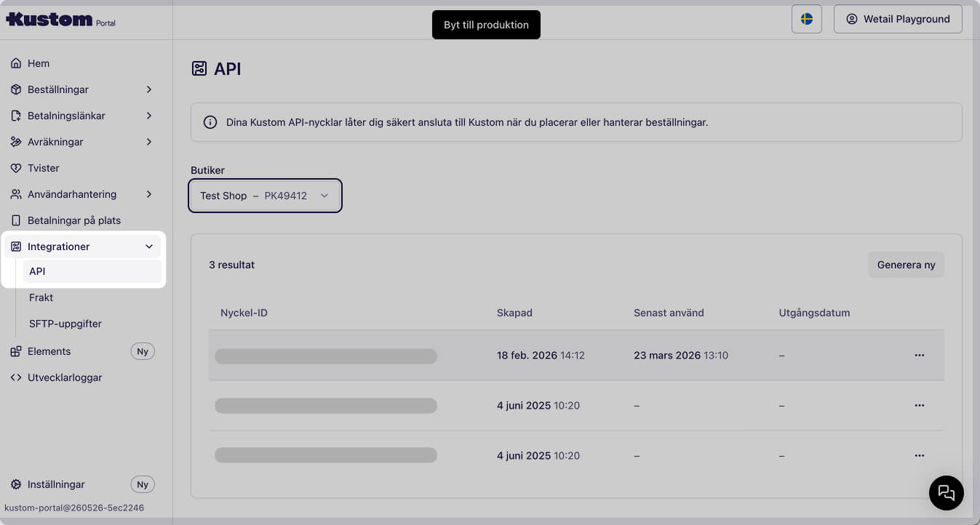This screenshot has width=980, height=525.
Task: Open the Wetail Playground account menu
Action: [898, 19]
